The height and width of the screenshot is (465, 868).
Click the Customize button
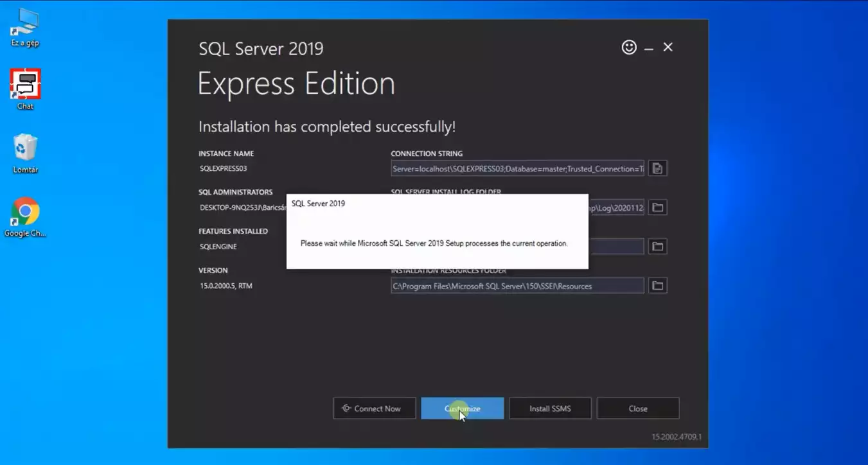click(463, 408)
